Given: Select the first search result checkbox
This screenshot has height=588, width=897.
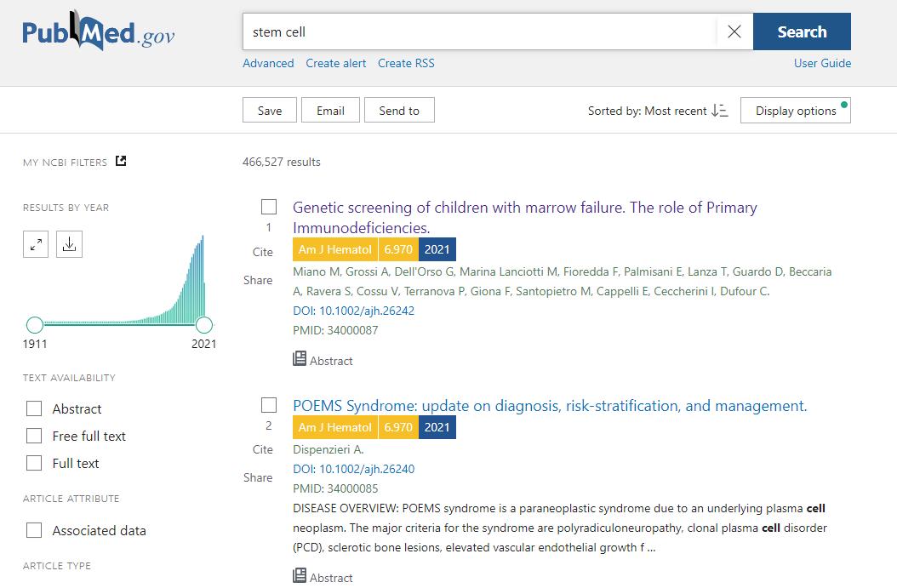Looking at the screenshot, I should tap(269, 207).
